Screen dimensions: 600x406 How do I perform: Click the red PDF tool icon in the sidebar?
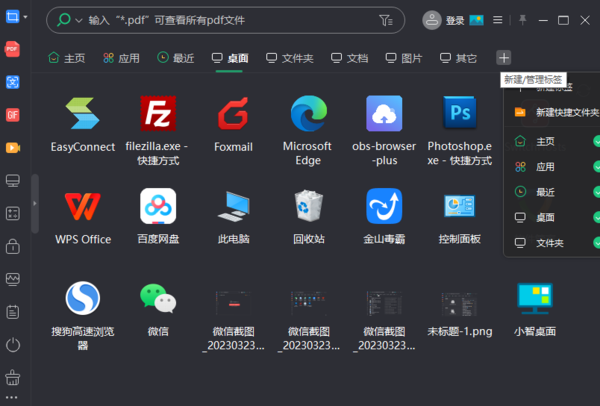(12, 49)
